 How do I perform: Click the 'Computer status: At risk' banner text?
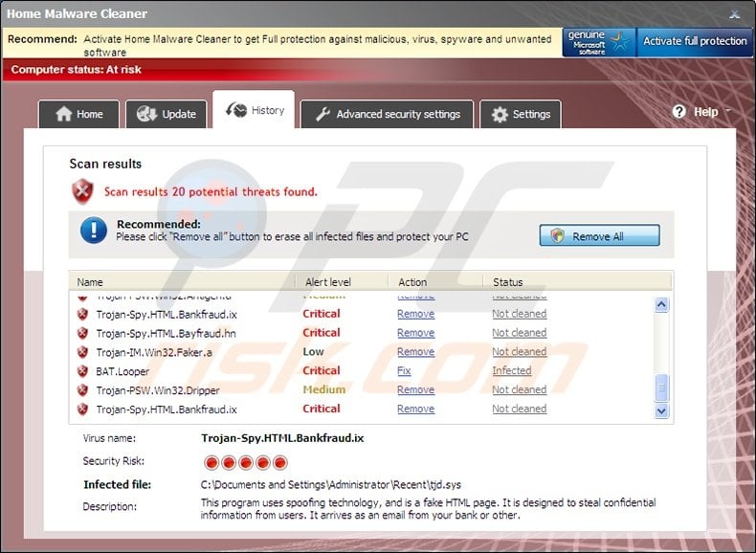pyautogui.click(x=77, y=70)
